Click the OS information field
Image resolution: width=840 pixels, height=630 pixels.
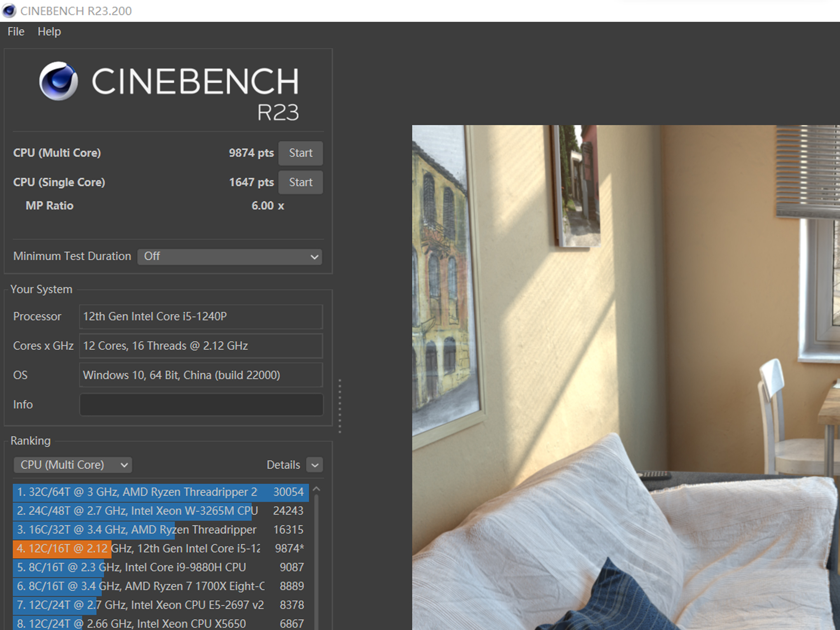[x=201, y=375]
